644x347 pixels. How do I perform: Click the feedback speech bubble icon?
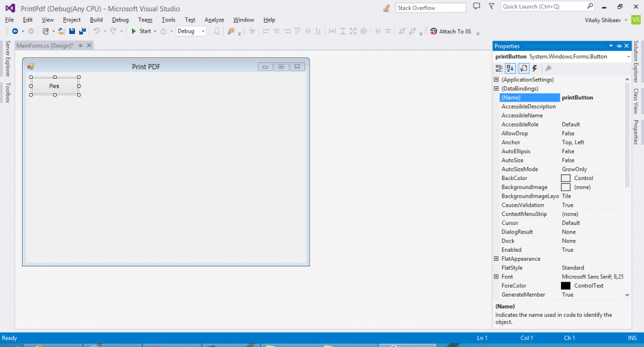click(x=477, y=6)
